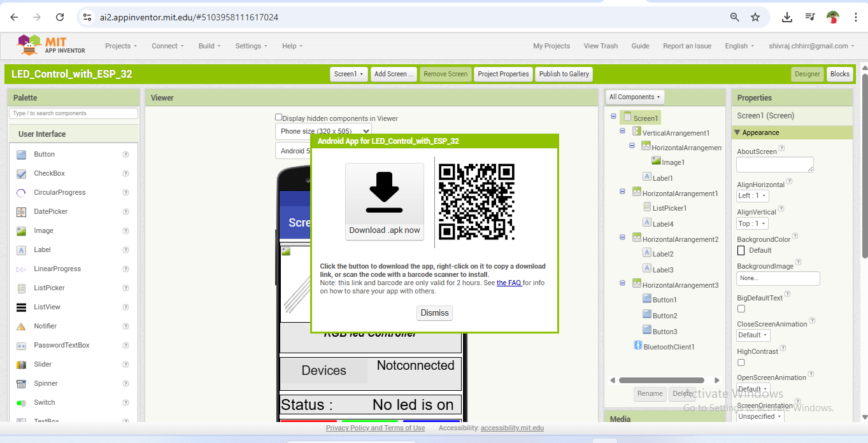This screenshot has width=868, height=443.
Task: Collapse the Appearance properties section
Action: [x=737, y=132]
